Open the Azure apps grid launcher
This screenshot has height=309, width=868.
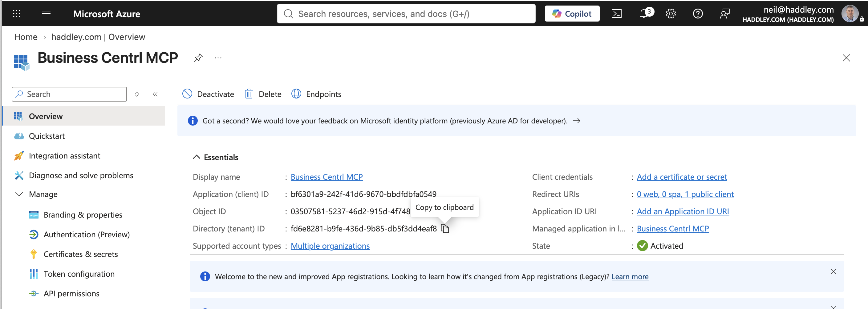click(17, 14)
